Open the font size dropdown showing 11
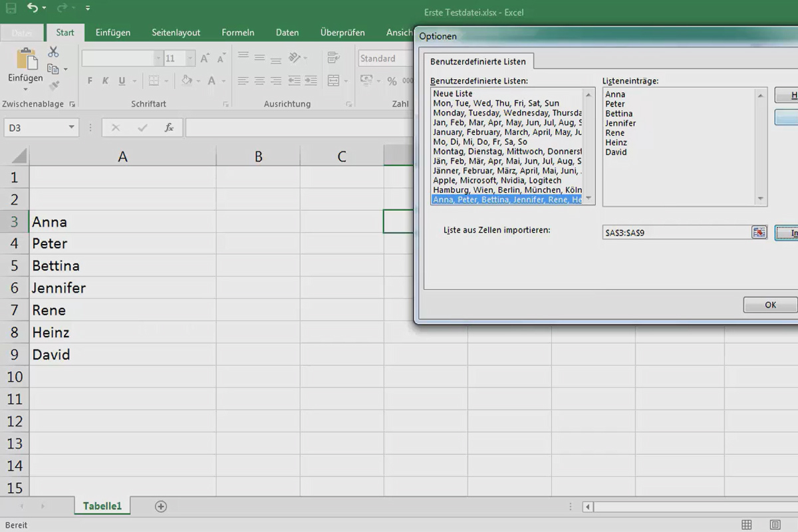Image resolution: width=798 pixels, height=532 pixels. coord(191,59)
